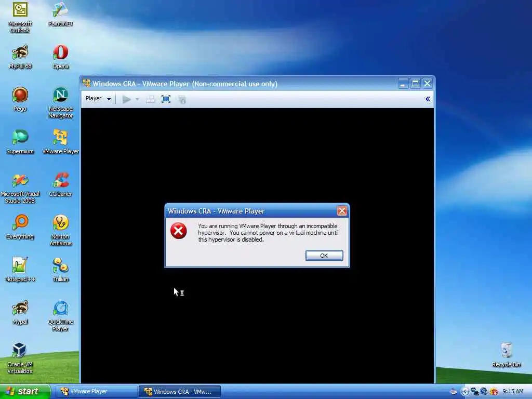
Task: Select the MyPal 68 desktop icon
Action: pyautogui.click(x=20, y=57)
